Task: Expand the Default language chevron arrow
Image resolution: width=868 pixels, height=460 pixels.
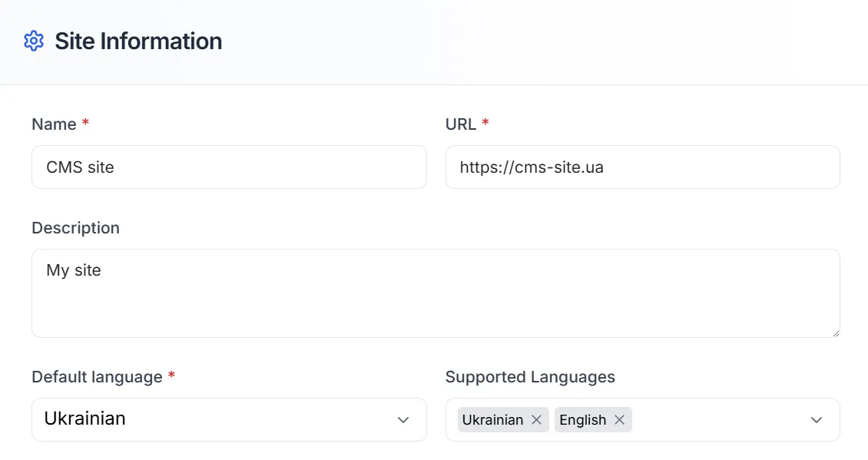Action: (x=403, y=420)
